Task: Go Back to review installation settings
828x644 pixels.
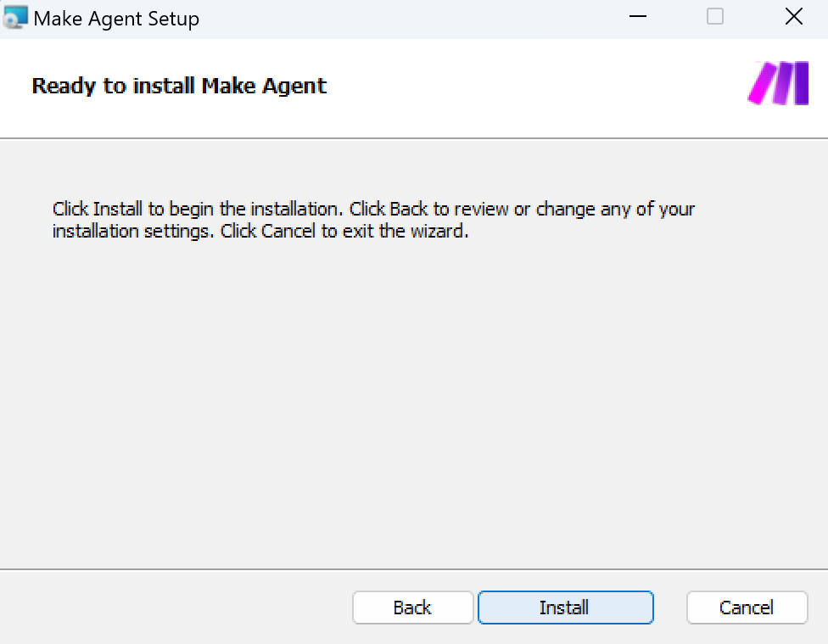Action: click(x=412, y=608)
